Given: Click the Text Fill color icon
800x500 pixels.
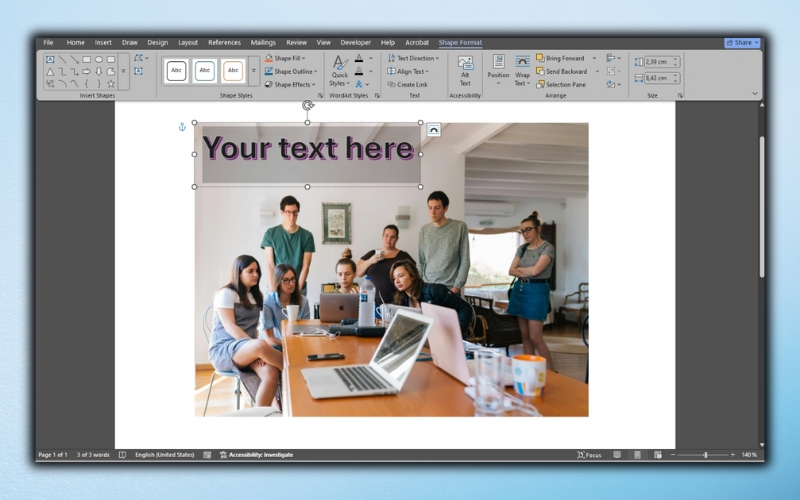Looking at the screenshot, I should pyautogui.click(x=359, y=58).
